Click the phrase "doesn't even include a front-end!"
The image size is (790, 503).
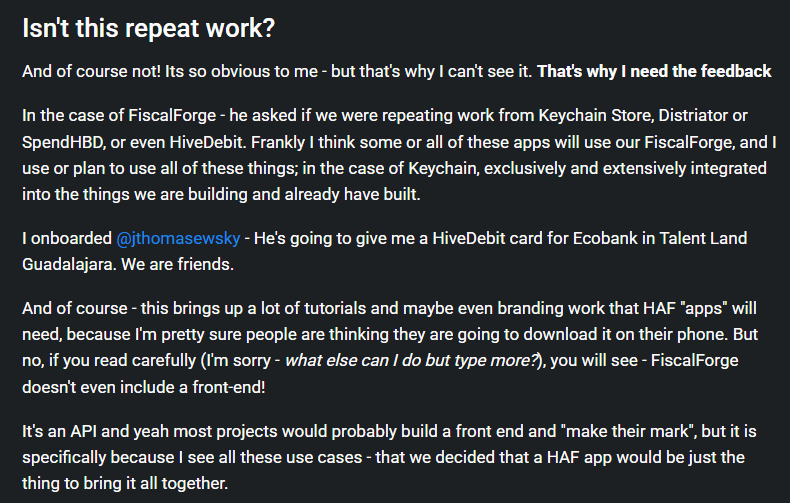144,388
